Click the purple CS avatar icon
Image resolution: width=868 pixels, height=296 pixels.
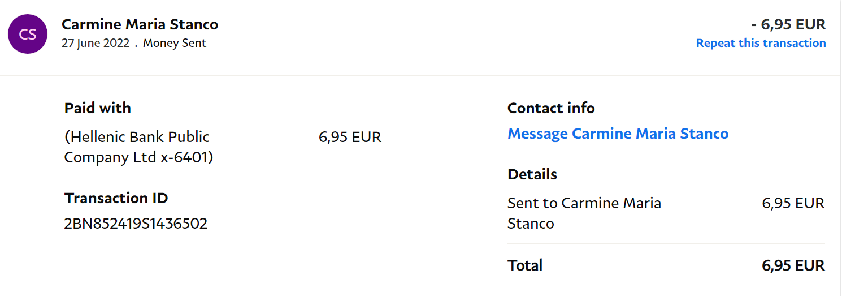click(x=27, y=35)
